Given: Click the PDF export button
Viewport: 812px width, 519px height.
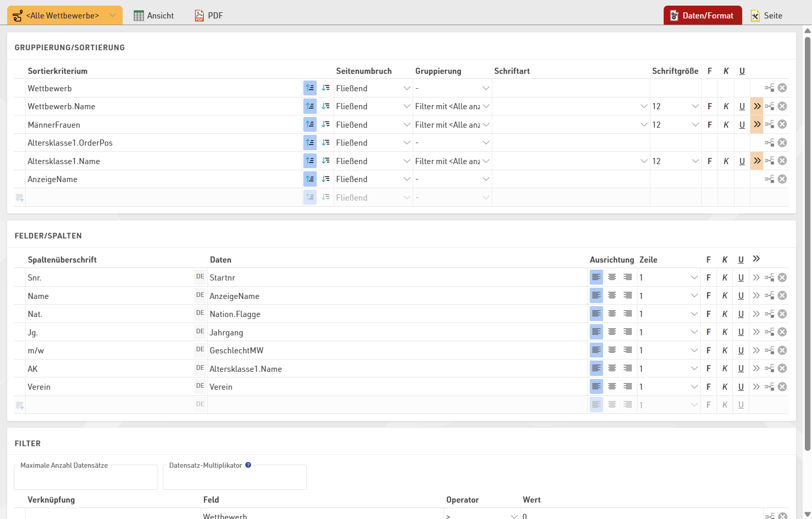Looking at the screenshot, I should pyautogui.click(x=209, y=15).
